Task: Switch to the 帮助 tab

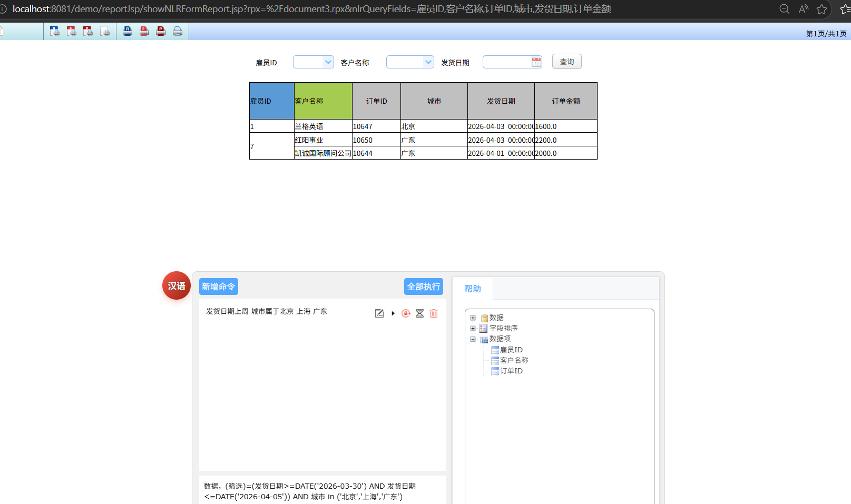Action: click(473, 289)
